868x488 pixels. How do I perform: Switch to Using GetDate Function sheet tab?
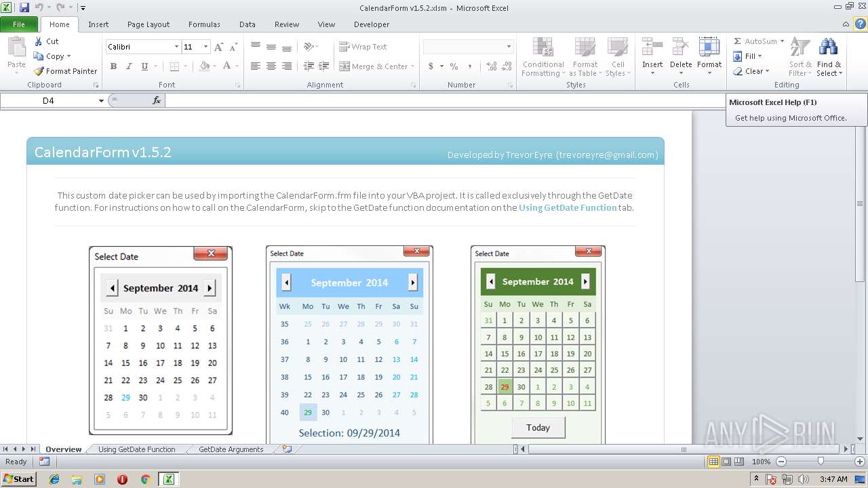[x=136, y=449]
